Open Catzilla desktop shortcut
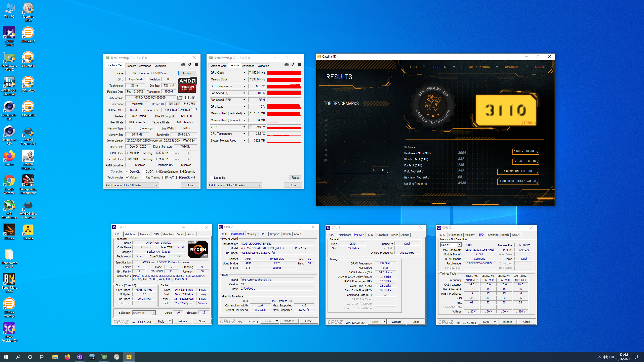This screenshot has width=644, height=362. point(28,232)
